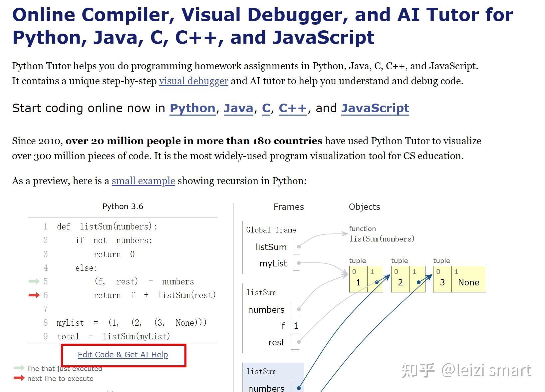The height and width of the screenshot is (392, 545).
Task: Click the "next line to execute" legend text
Action: (60, 379)
